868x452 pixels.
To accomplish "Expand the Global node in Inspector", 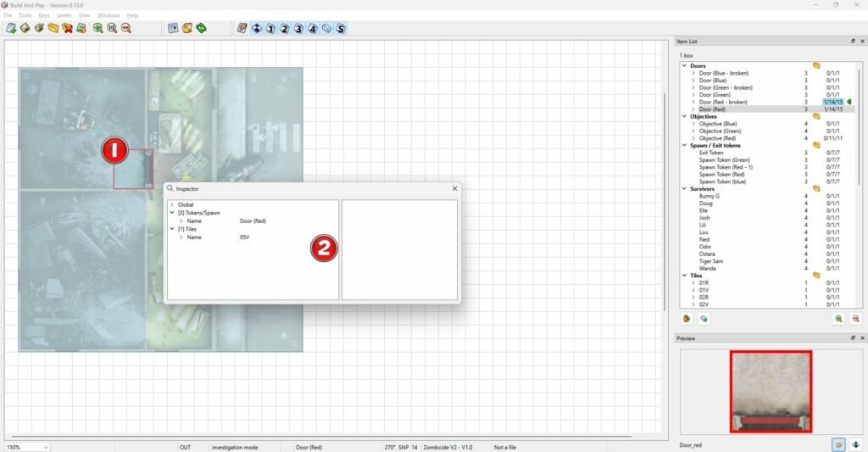I will coord(172,204).
